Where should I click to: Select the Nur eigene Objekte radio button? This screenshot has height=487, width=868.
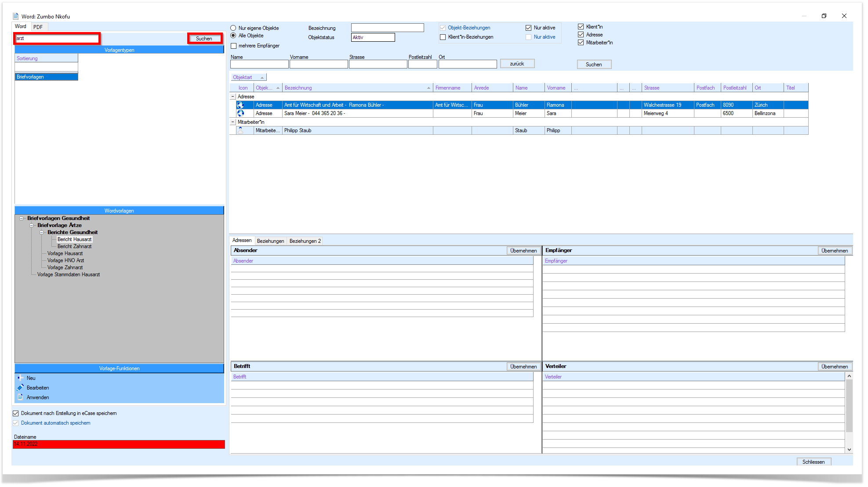[233, 28]
